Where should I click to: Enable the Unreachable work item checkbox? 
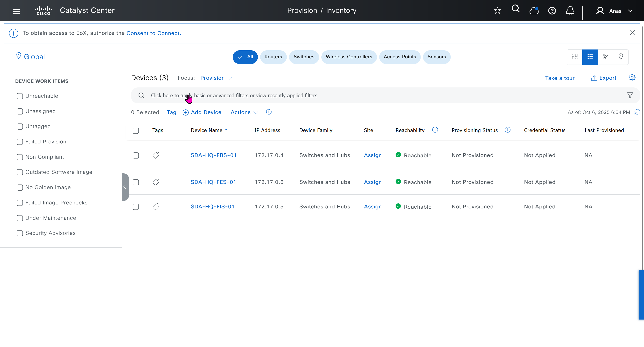(20, 96)
